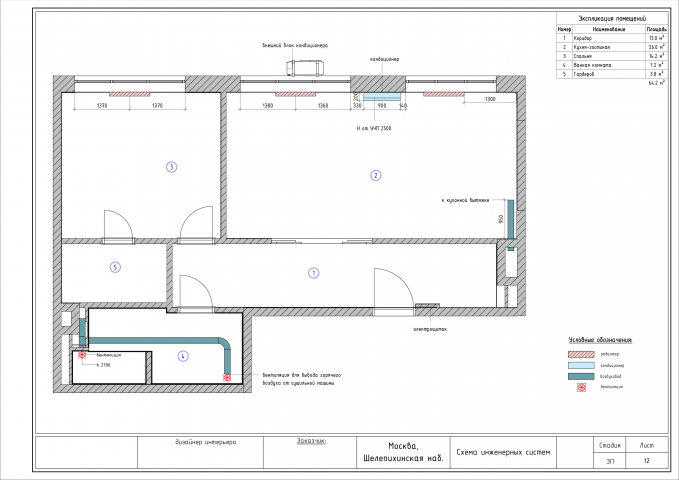Image resolution: width=679 pixels, height=480 pixels.
Task: Click the 'Н от УЧП 2500' annotation
Action: (374, 128)
